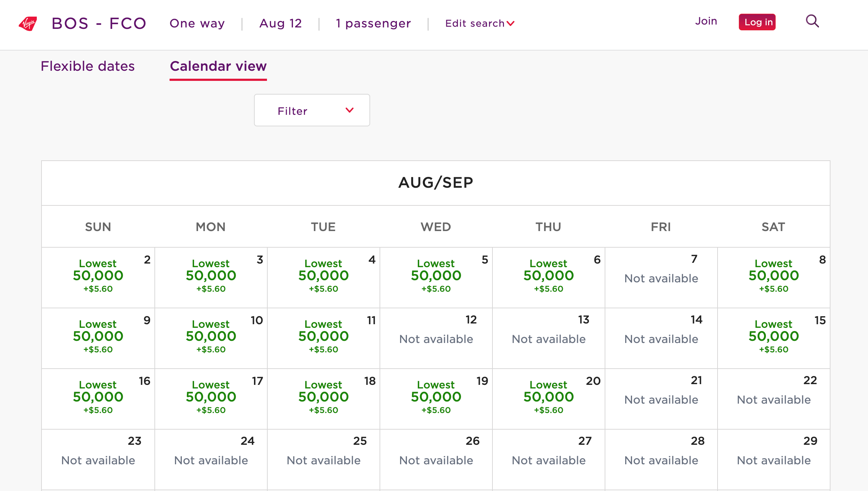Image resolution: width=868 pixels, height=491 pixels.
Task: Click the Log in button
Action: point(757,22)
